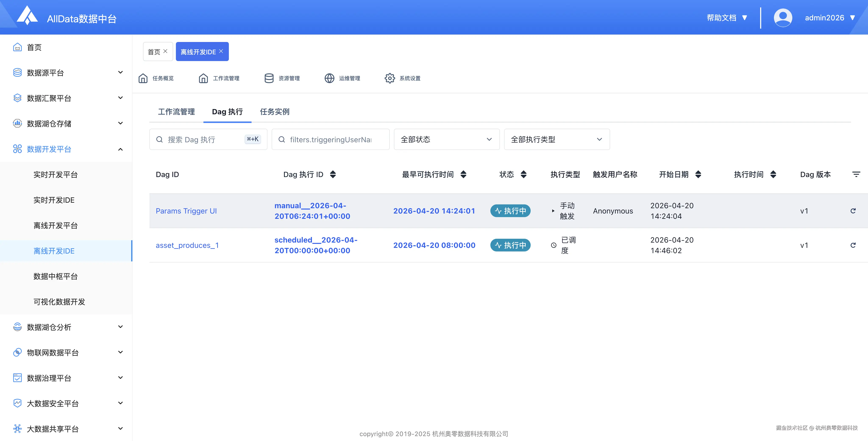Open the asset_produces_1 Dag link
Screen dimensions: 868x441
pyautogui.click(x=187, y=245)
